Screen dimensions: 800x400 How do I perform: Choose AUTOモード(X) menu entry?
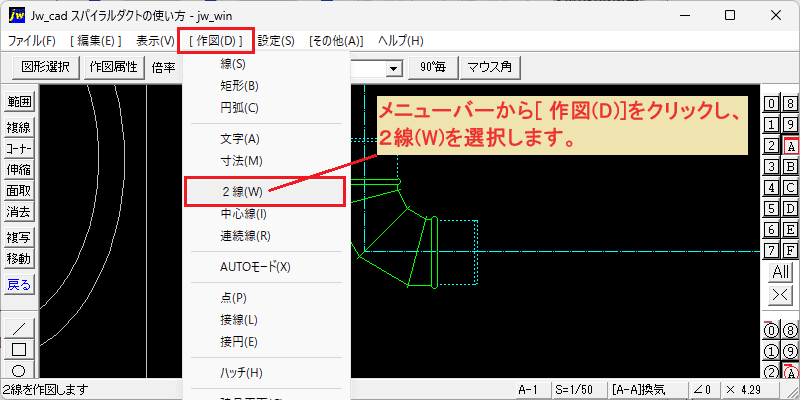[x=266, y=267]
